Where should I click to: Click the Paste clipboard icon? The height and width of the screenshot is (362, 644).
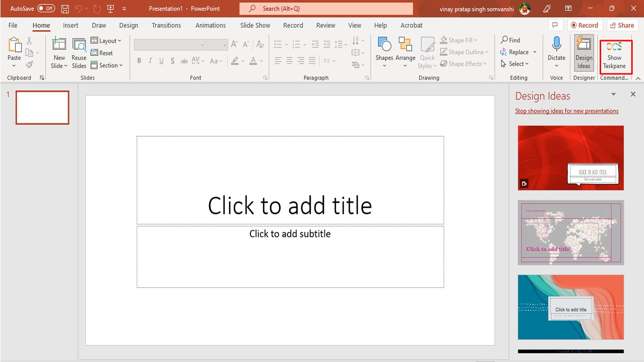pos(14,45)
